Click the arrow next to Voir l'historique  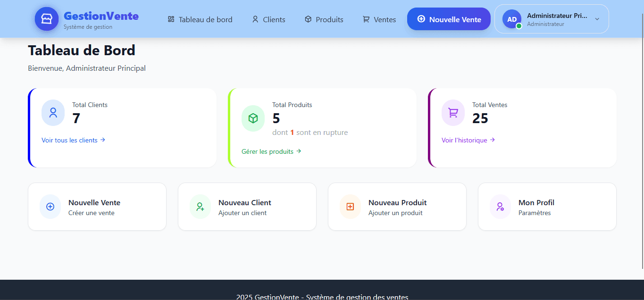click(x=493, y=140)
